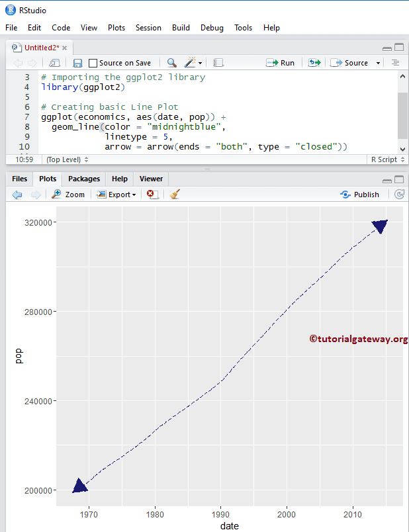This screenshot has height=532, width=409.
Task: Open the Session menu
Action: pyautogui.click(x=148, y=28)
